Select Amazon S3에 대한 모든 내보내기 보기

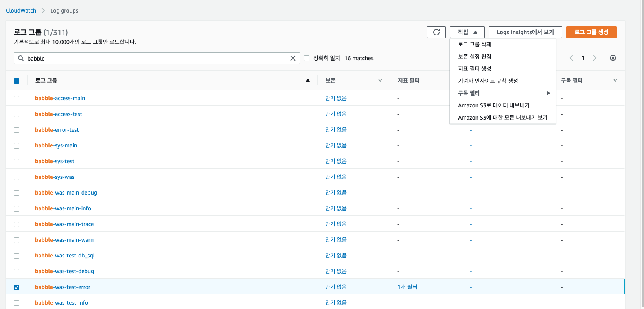(x=503, y=118)
